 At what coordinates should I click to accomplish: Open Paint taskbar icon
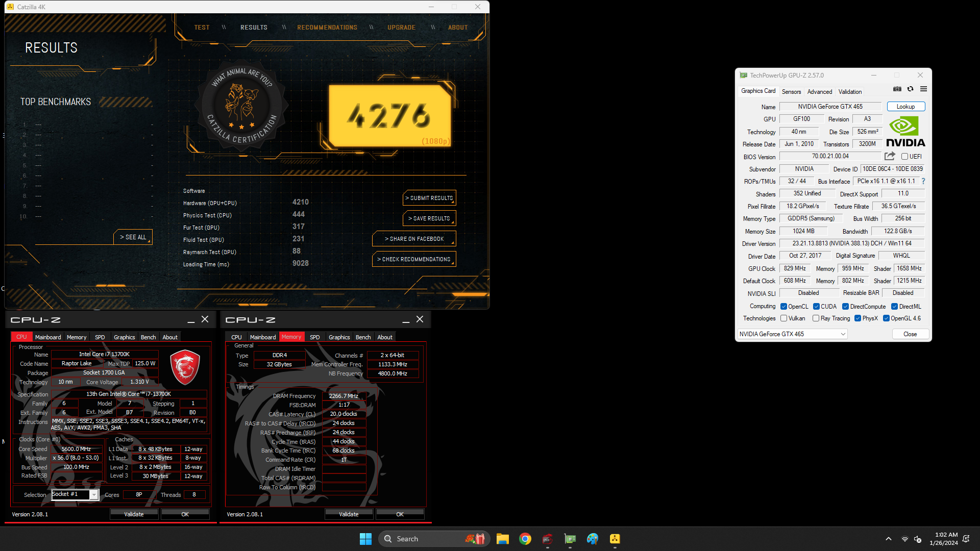point(592,539)
